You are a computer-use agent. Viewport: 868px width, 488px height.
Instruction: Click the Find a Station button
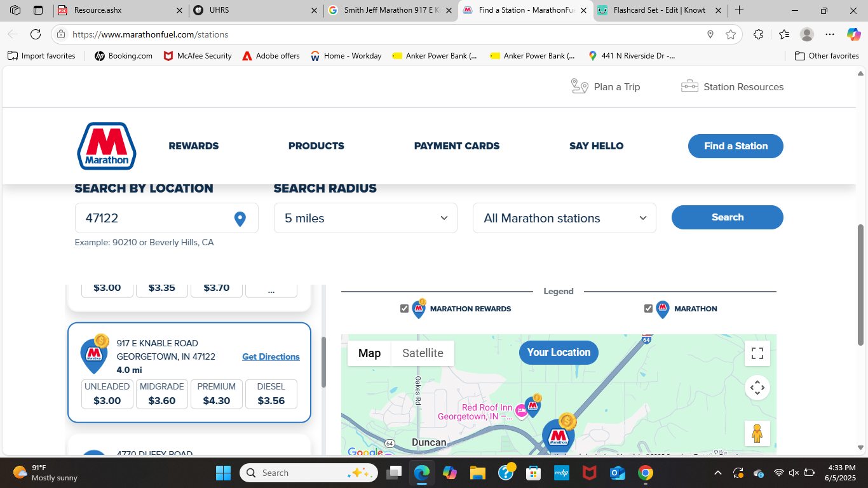tap(736, 146)
